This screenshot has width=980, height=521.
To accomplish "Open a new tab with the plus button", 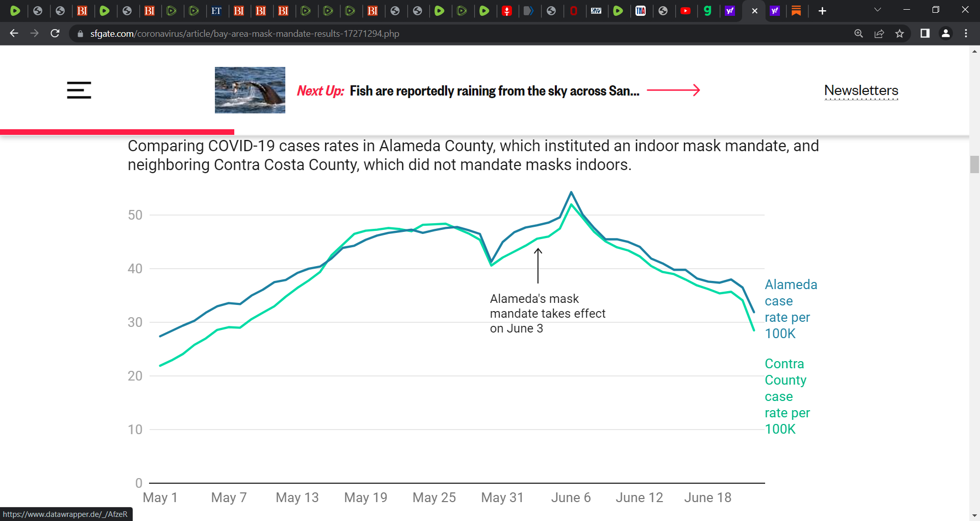I will pos(822,11).
